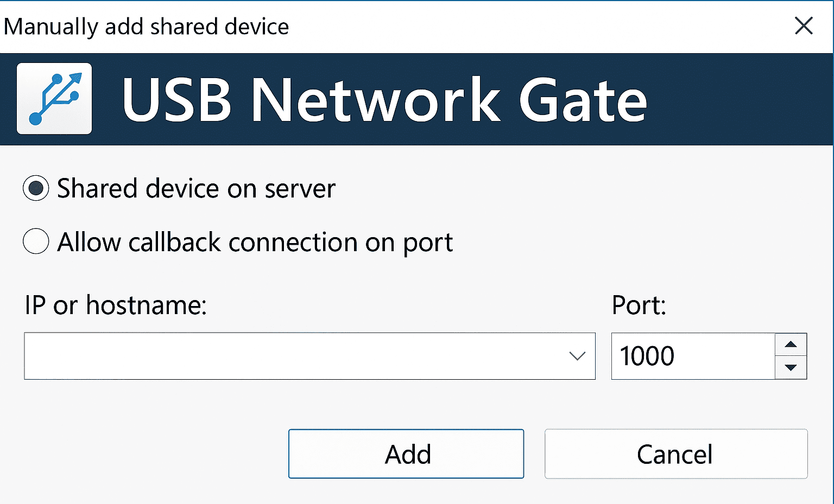Image resolution: width=834 pixels, height=504 pixels.
Task: Decrease the port with the down arrow
Action: point(791,368)
